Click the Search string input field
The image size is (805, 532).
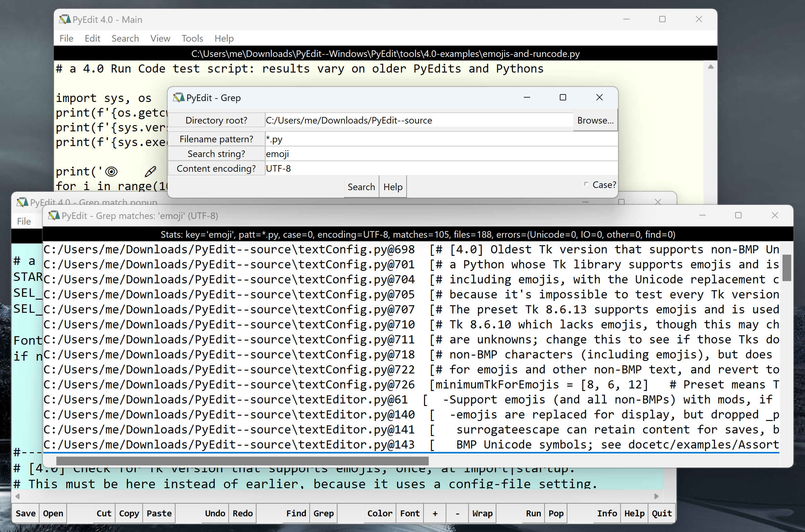tap(441, 154)
